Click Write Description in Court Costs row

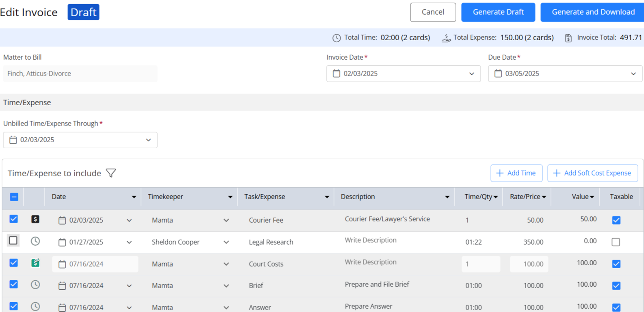371,262
